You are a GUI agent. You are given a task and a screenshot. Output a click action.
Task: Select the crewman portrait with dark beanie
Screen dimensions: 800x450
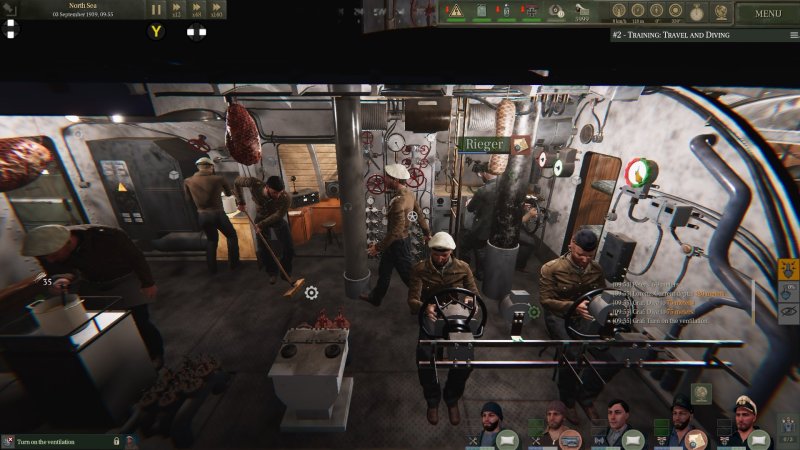click(491, 418)
